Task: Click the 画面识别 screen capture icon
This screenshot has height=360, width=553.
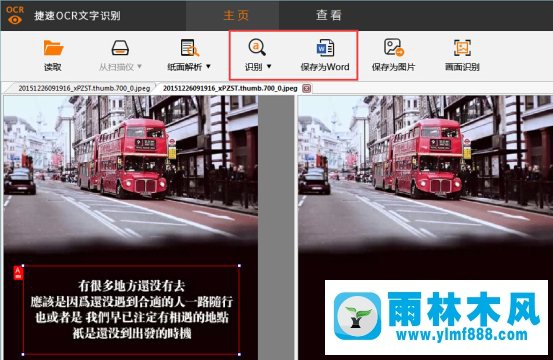Action: click(x=462, y=48)
